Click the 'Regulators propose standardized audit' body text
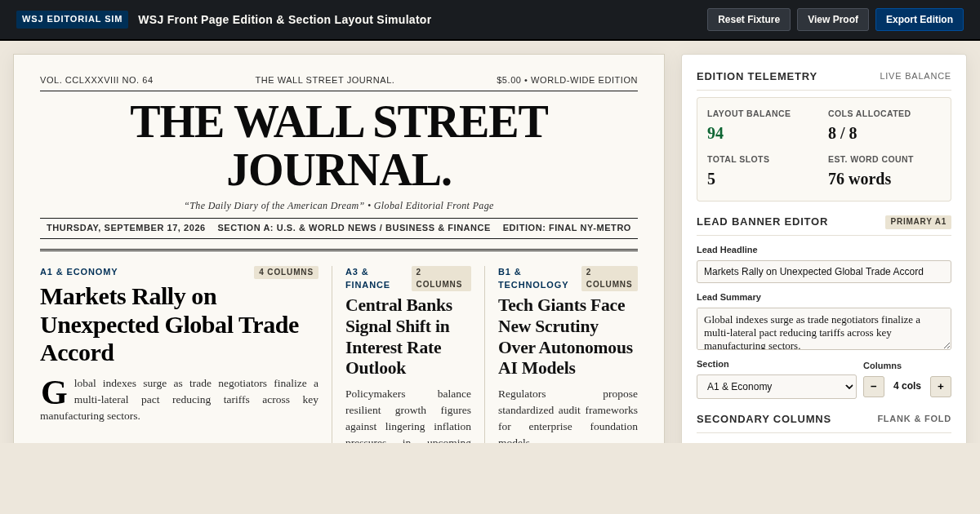The width and height of the screenshot is (980, 514). (x=568, y=414)
